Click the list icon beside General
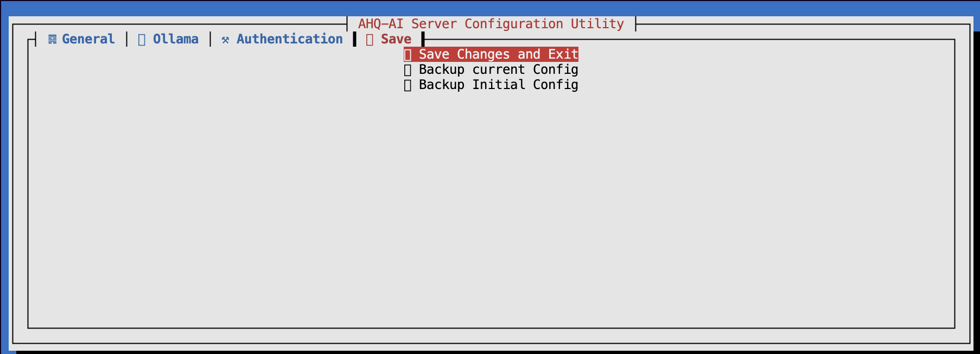This screenshot has width=980, height=354. pyautogui.click(x=52, y=39)
